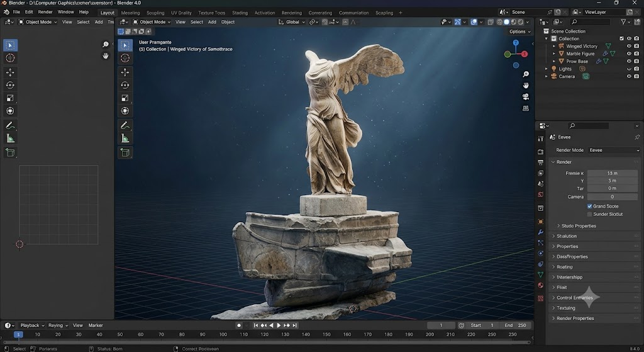Open Object menu in main viewport header
This screenshot has height=352, width=644.
[x=228, y=22]
